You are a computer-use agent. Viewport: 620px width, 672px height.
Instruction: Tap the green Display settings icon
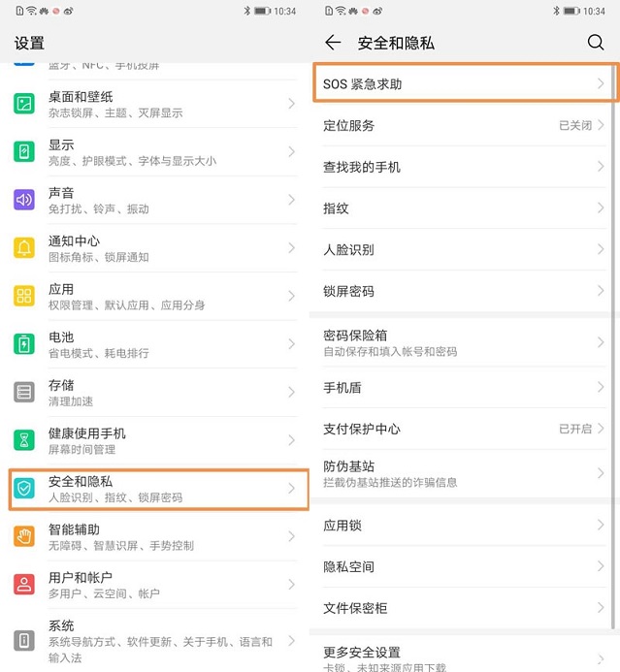click(24, 151)
